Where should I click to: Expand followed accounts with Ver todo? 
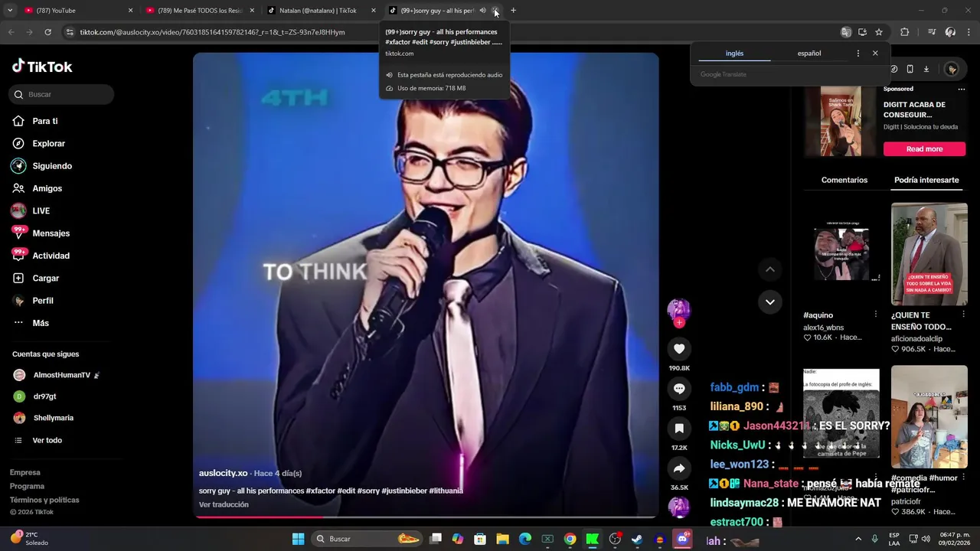coord(47,440)
